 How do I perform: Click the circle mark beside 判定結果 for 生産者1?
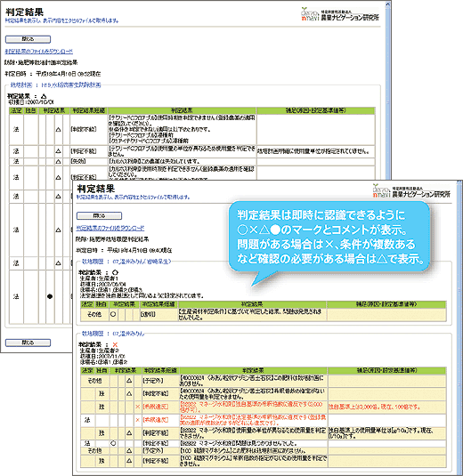coord(115,272)
